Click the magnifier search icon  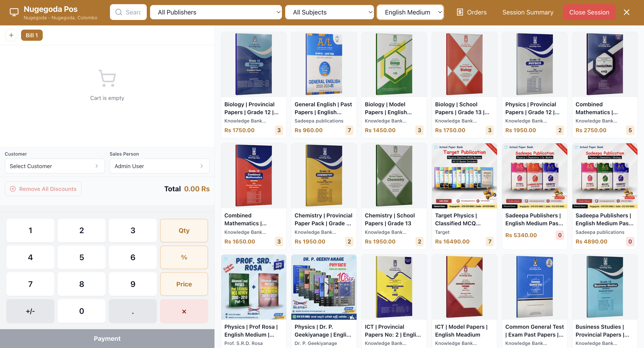[119, 12]
